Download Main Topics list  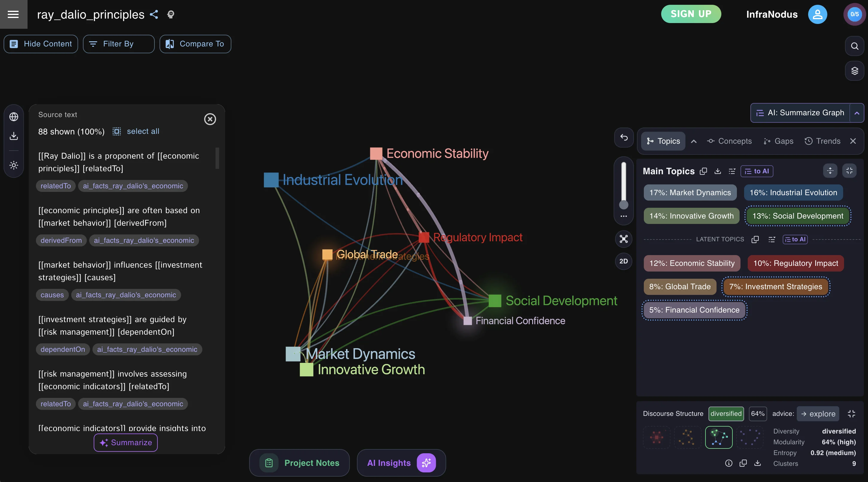click(718, 171)
